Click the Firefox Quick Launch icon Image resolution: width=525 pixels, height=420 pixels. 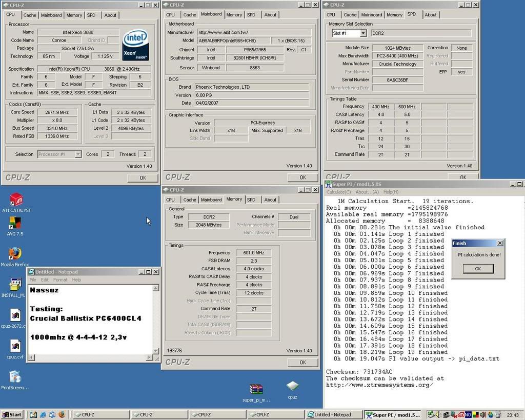pyautogui.click(x=62, y=415)
